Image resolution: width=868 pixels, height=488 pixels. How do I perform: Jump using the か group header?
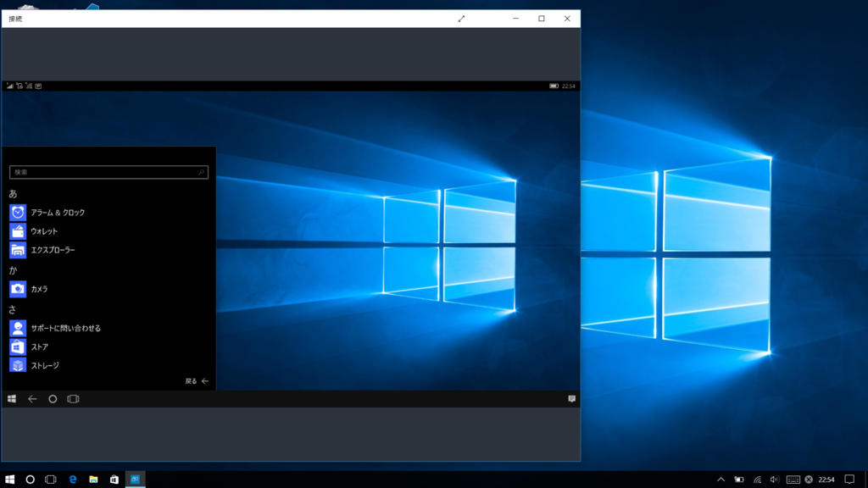13,270
